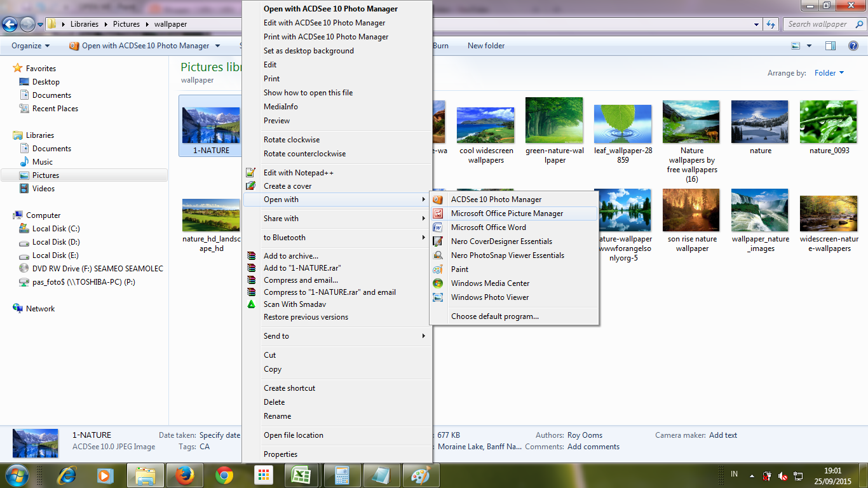Click the Smadav green triangle icon
This screenshot has width=868, height=488.
251,304
